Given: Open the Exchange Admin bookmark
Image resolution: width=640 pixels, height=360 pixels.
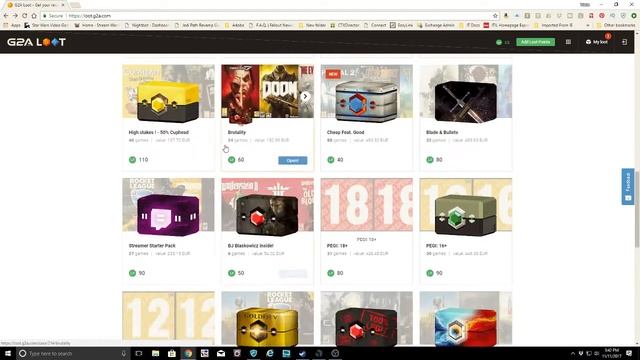Looking at the screenshot, I should (436, 25).
